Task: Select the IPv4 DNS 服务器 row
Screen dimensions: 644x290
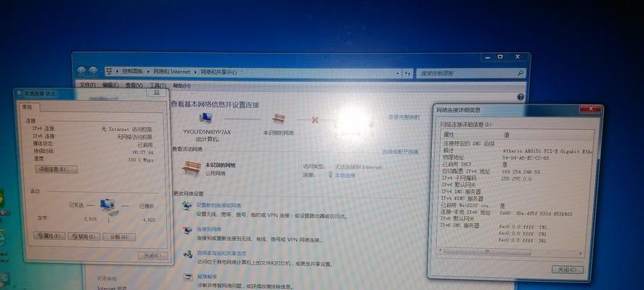Action: (518, 191)
